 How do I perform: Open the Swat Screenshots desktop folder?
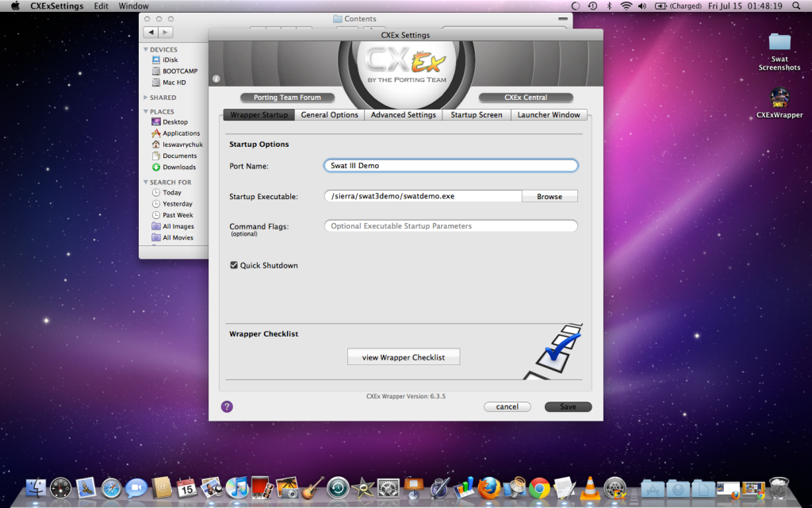[779, 52]
